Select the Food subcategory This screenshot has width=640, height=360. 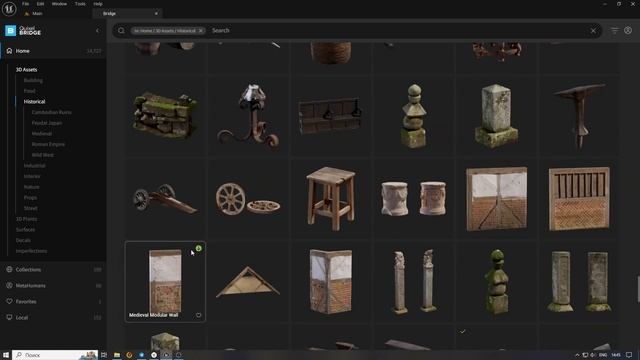(x=29, y=91)
